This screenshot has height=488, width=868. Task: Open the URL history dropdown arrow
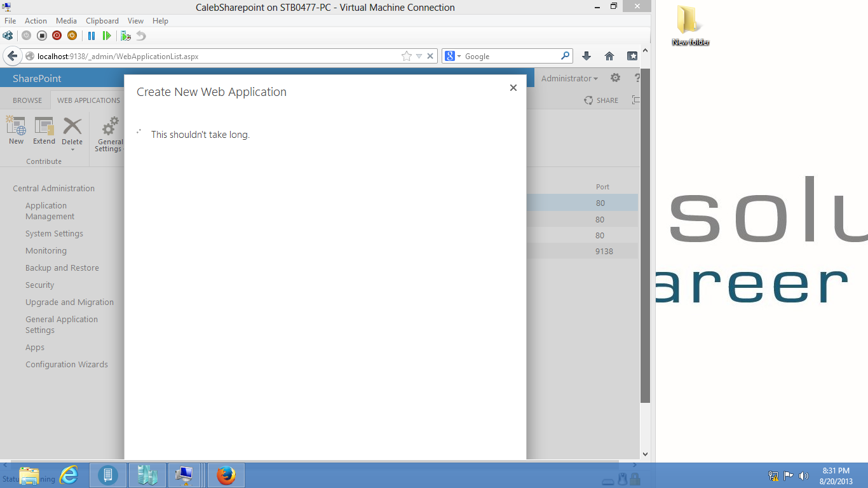coord(419,56)
